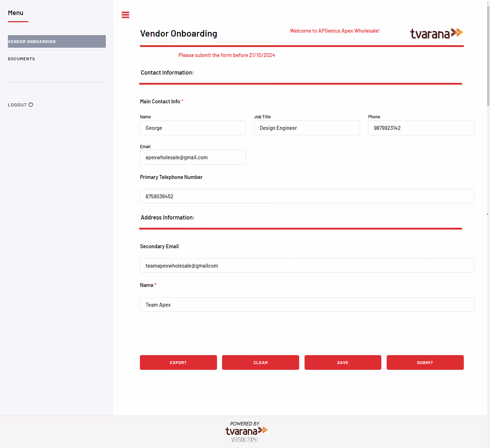This screenshot has width=490, height=448.
Task: Click the Secondary Email label
Action: (159, 246)
